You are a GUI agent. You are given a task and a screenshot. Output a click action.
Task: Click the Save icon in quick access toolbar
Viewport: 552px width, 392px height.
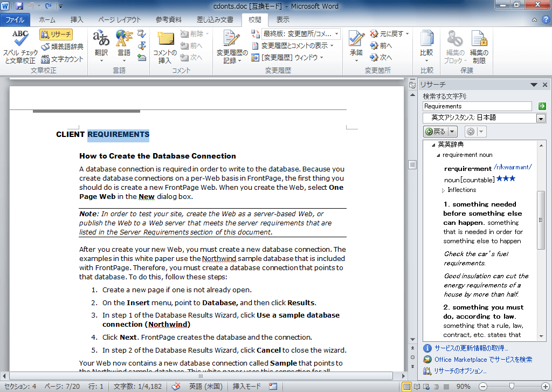pos(19,6)
